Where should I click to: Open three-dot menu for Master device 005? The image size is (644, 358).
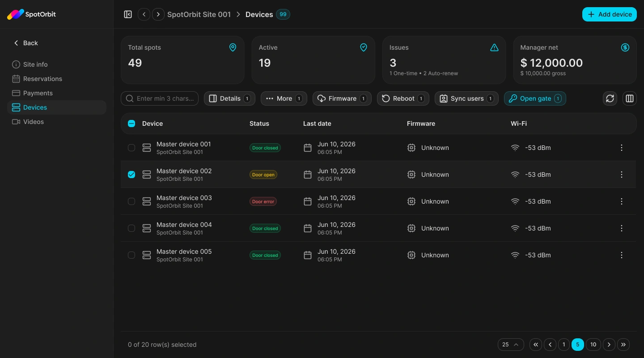point(622,255)
